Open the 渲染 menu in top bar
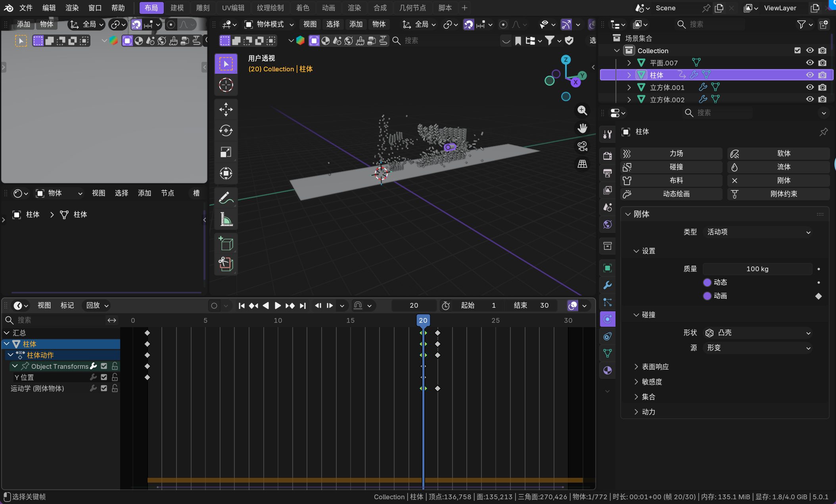Screen dimensions: 836x504 pyautogui.click(x=72, y=8)
